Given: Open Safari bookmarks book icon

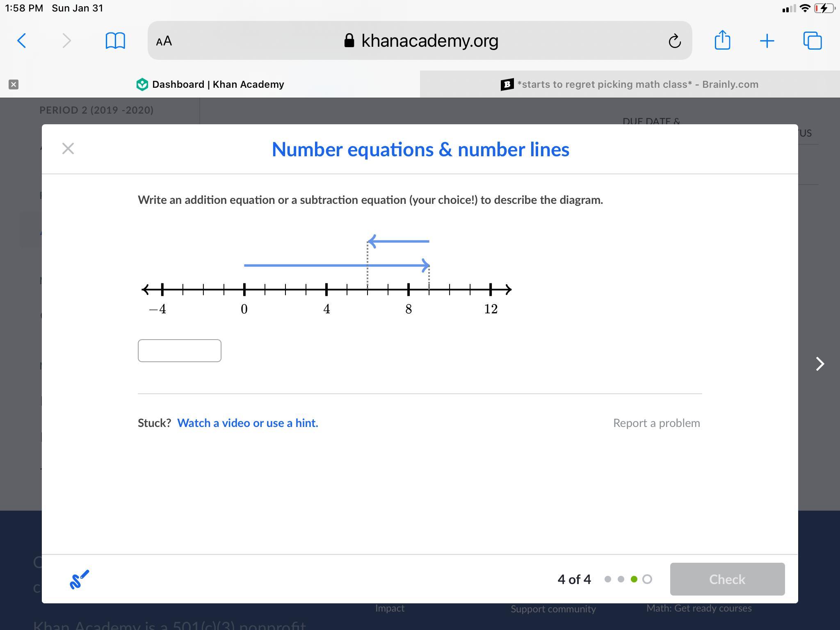Looking at the screenshot, I should coord(115,41).
